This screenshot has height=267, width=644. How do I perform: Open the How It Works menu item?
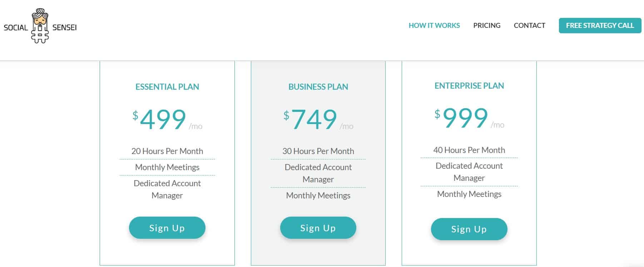434,25
